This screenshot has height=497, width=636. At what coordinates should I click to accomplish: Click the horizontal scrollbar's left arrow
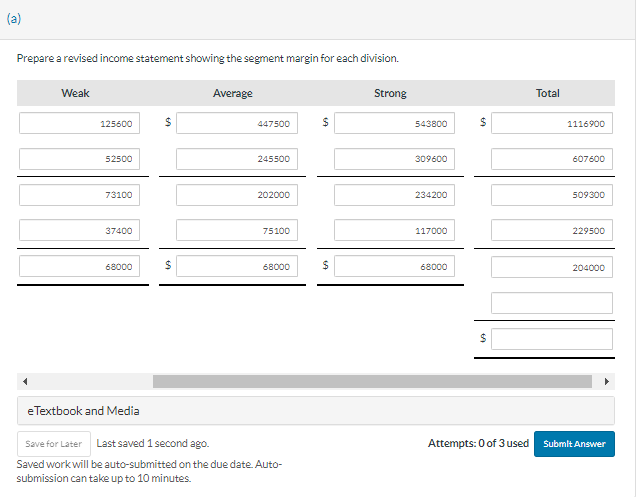click(x=25, y=381)
